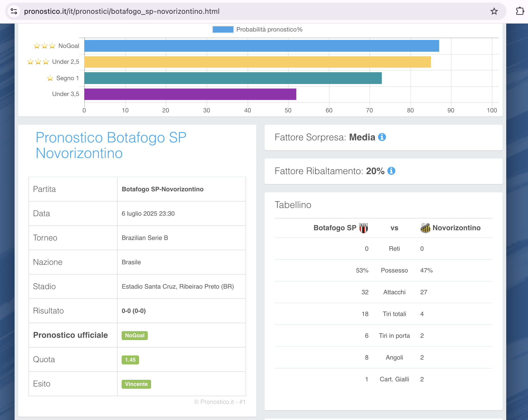Toggle the Probabilità pronostico% legend swatch
This screenshot has width=528, height=420.
coord(223,29)
